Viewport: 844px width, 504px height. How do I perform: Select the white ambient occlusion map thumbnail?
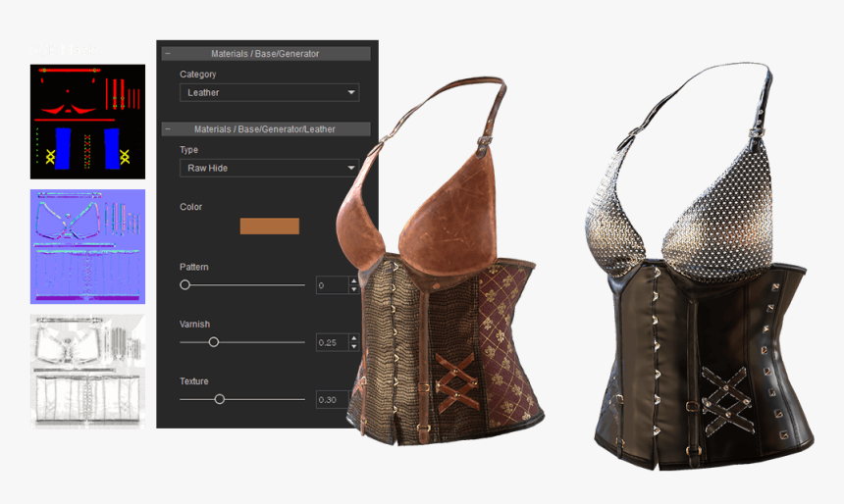click(x=87, y=372)
